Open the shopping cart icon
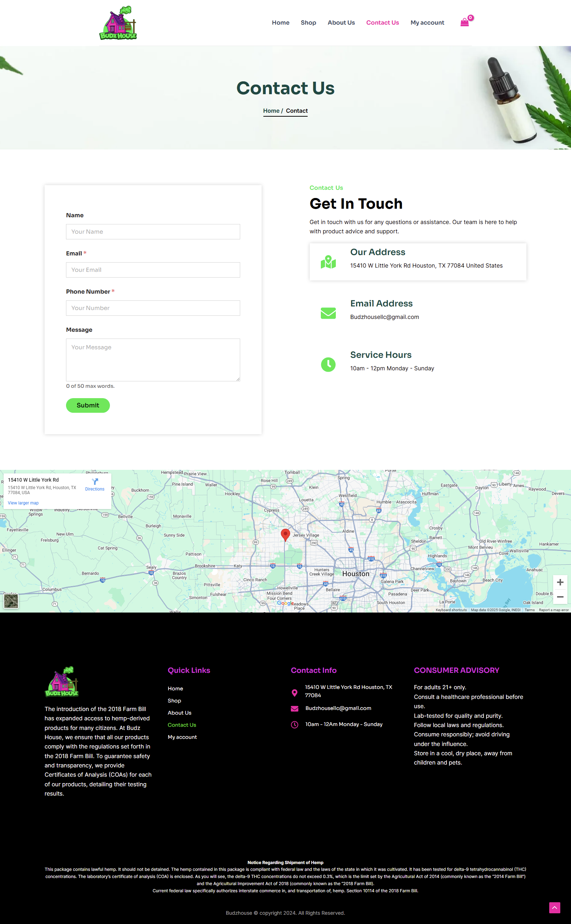This screenshot has height=924, width=571. point(465,22)
